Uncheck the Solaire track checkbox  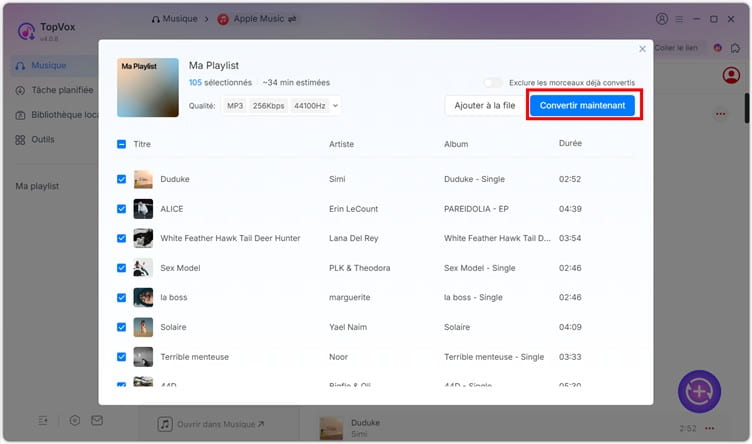click(x=121, y=327)
